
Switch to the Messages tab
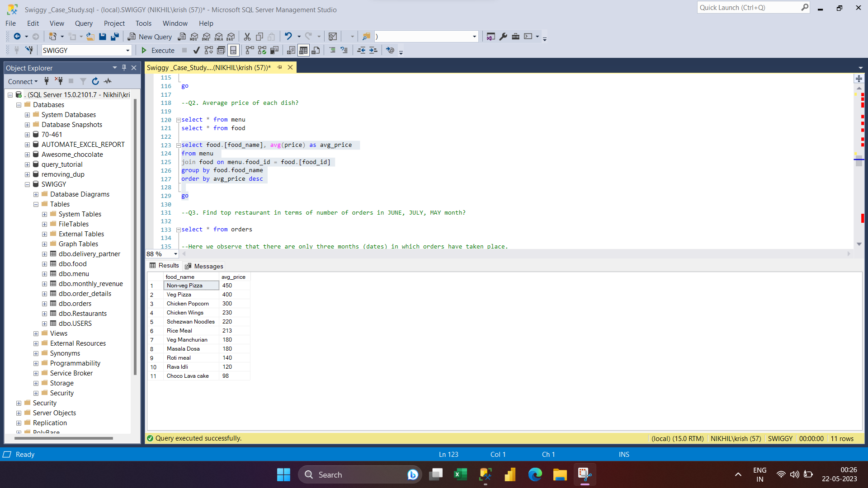tap(204, 266)
